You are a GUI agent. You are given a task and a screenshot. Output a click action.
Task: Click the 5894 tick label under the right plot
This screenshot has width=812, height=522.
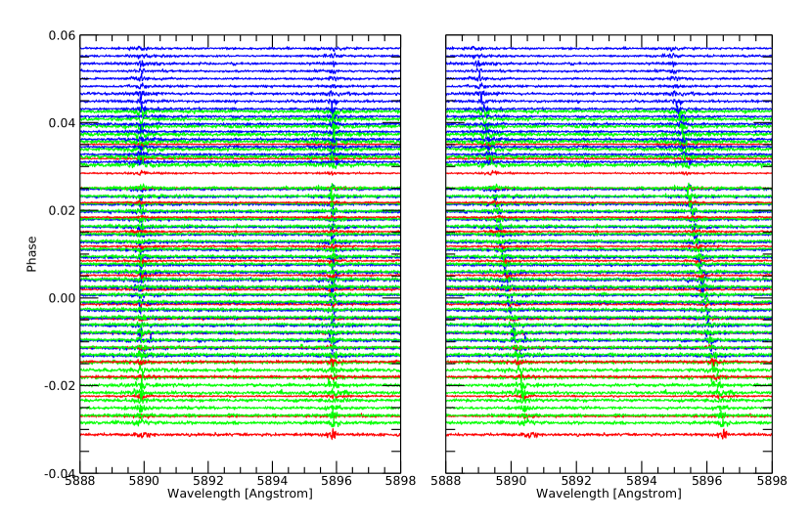coord(642,481)
